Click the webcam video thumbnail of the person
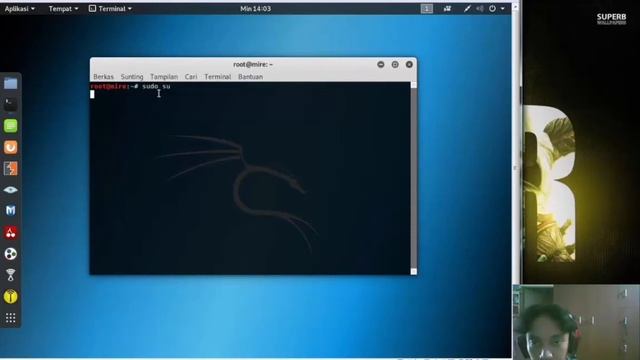 click(576, 322)
